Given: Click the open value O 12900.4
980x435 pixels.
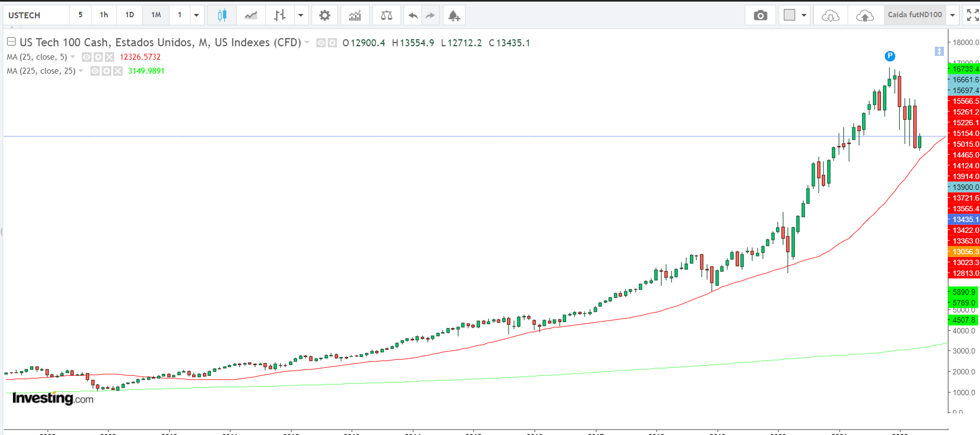Looking at the screenshot, I should [x=364, y=43].
